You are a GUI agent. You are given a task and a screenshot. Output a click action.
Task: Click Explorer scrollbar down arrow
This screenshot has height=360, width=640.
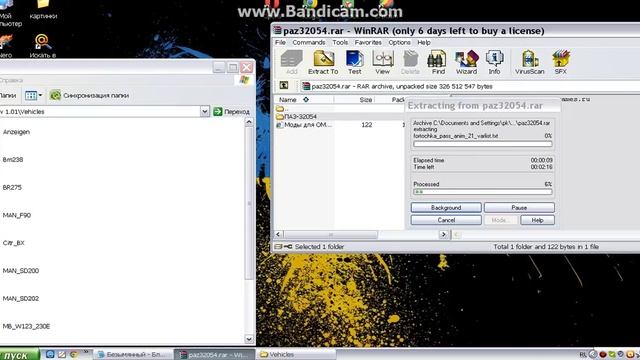tap(249, 339)
